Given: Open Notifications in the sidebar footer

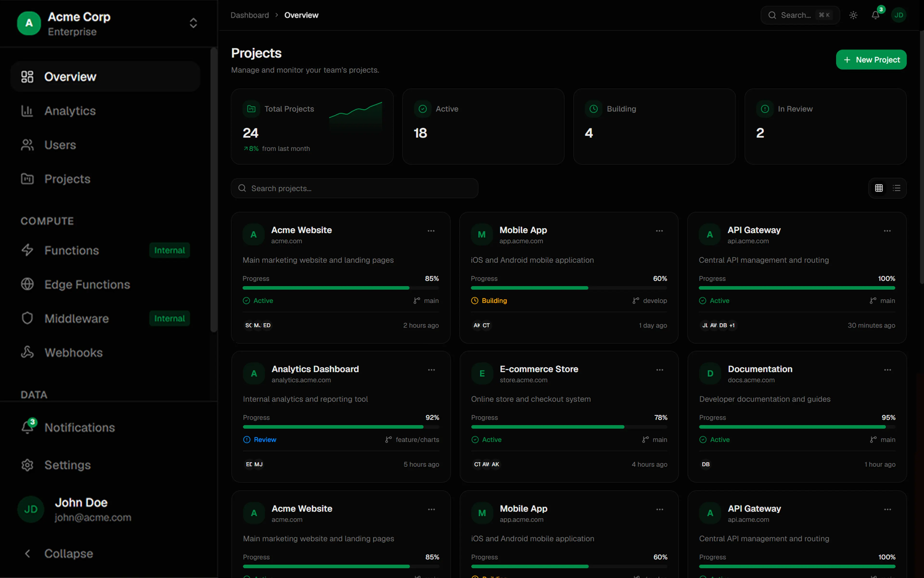Looking at the screenshot, I should click(x=105, y=427).
